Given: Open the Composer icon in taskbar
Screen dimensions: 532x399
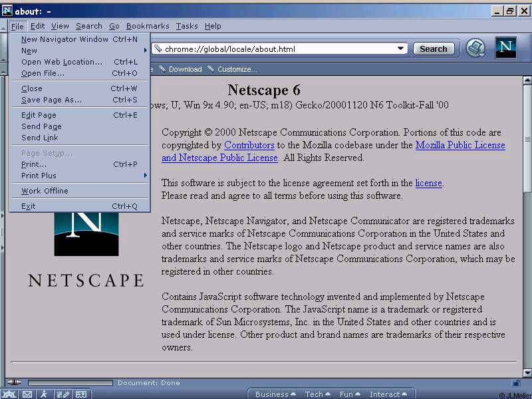Looking at the screenshot, I should (x=63, y=394).
